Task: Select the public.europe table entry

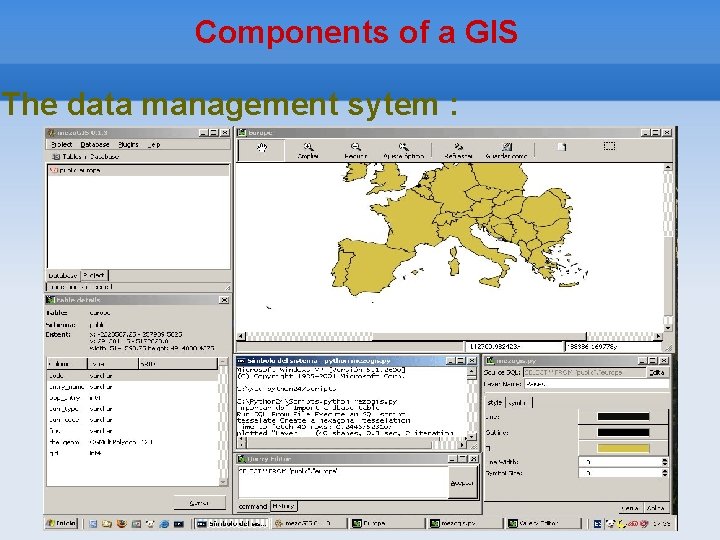Action: (x=138, y=170)
